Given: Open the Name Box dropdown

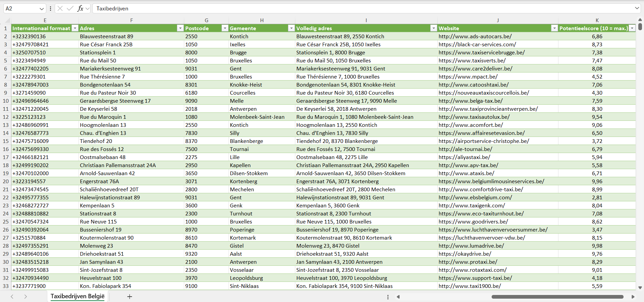Looking at the screenshot, I should [x=42, y=9].
